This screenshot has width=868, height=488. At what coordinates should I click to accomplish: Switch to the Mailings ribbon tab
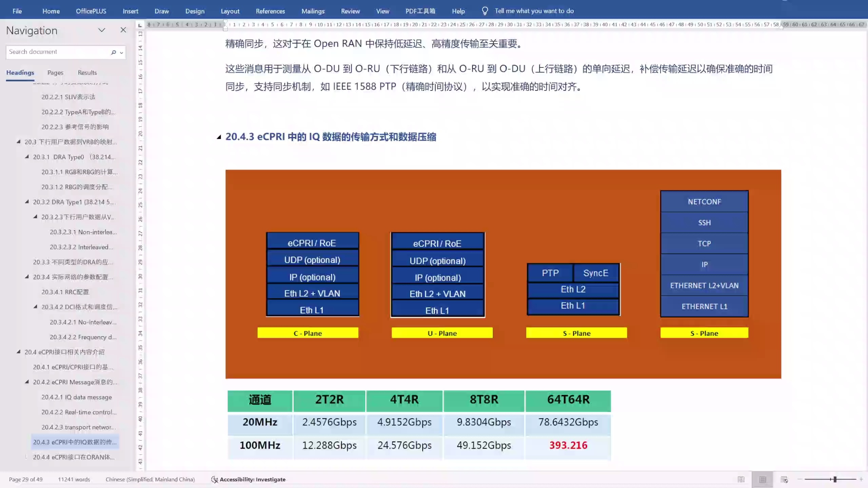point(313,11)
